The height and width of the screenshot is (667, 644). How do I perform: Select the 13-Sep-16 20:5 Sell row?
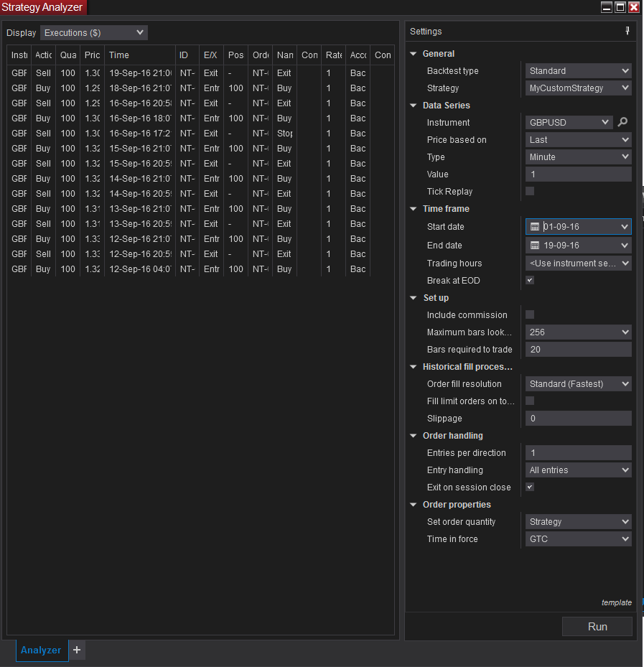[201, 223]
